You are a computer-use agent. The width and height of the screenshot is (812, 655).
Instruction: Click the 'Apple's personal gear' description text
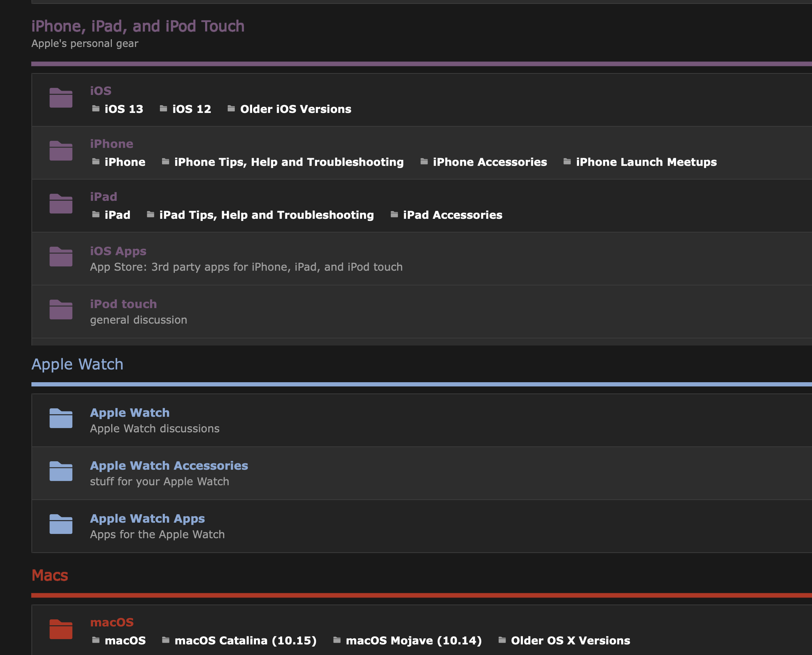(85, 44)
